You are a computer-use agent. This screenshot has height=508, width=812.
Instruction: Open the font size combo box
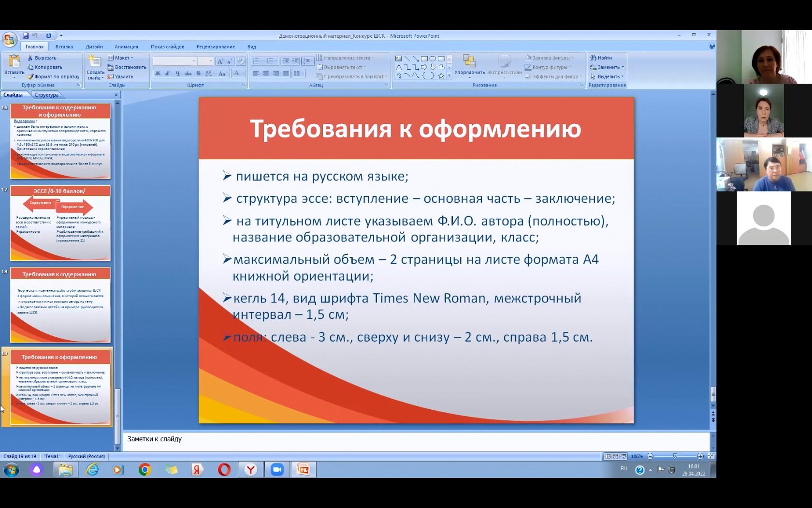(205, 61)
